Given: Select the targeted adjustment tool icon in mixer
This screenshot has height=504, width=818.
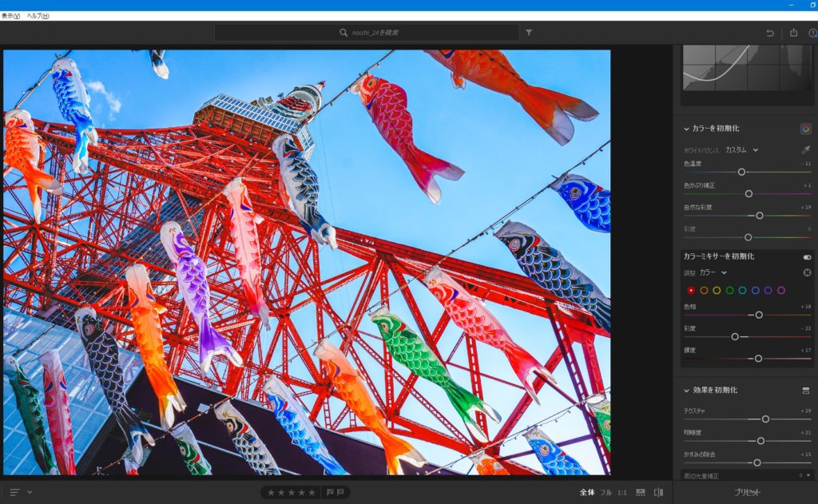Looking at the screenshot, I should click(807, 272).
